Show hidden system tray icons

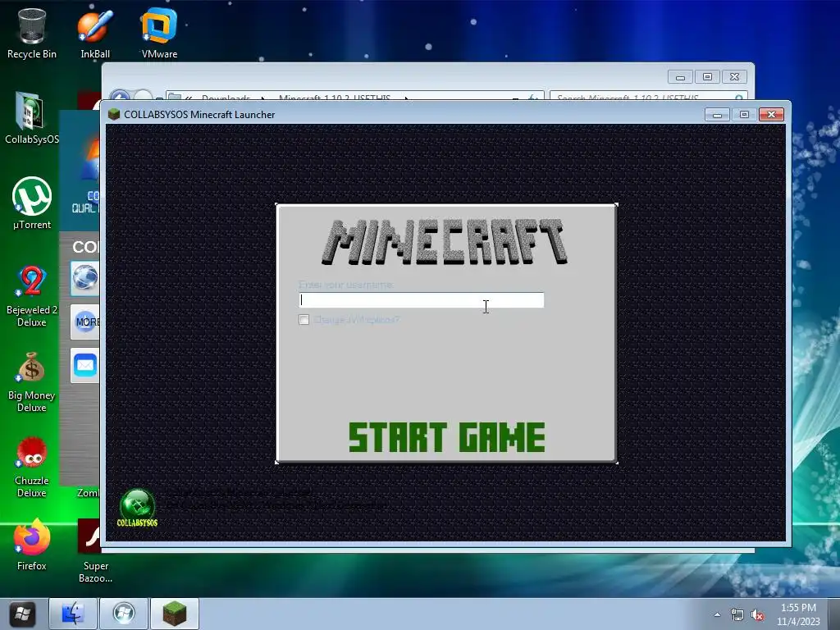click(x=717, y=614)
